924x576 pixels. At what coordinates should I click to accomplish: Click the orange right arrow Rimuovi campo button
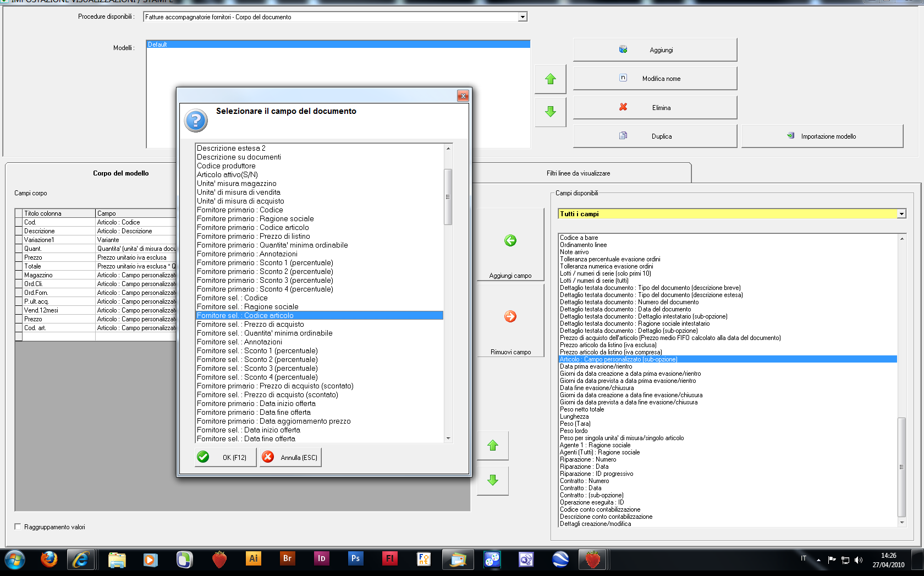[x=510, y=321]
